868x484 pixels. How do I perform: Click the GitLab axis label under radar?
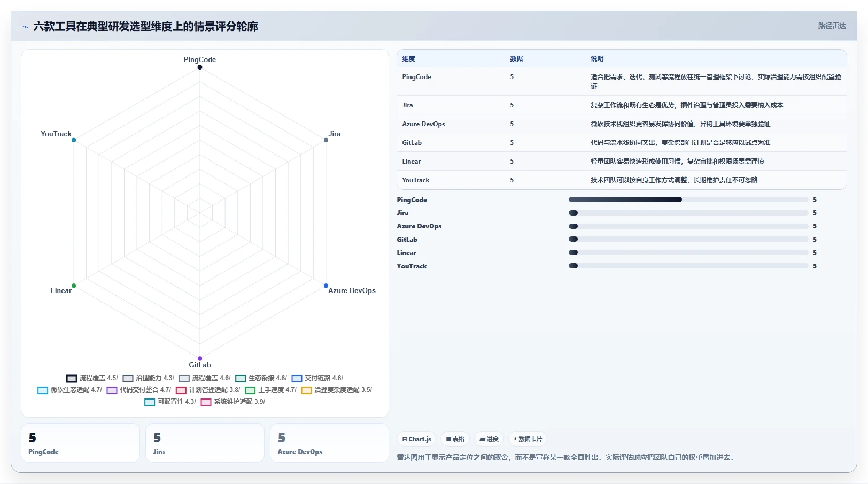[200, 365]
